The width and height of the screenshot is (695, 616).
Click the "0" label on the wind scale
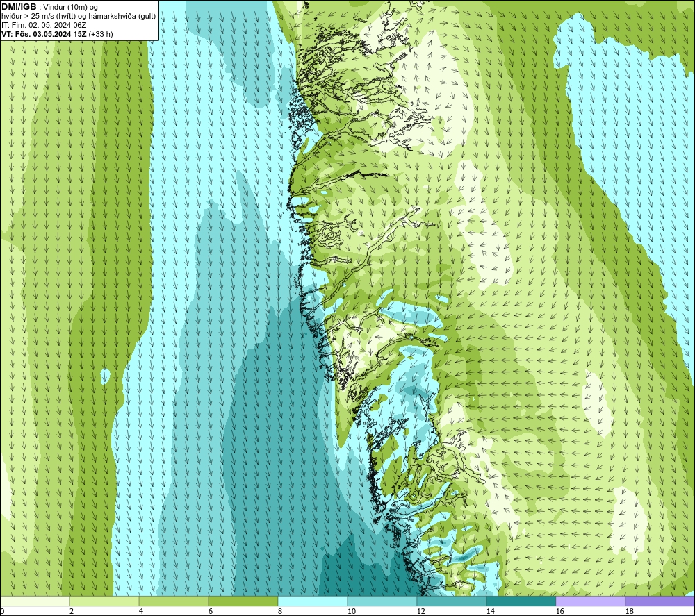pos(3,612)
